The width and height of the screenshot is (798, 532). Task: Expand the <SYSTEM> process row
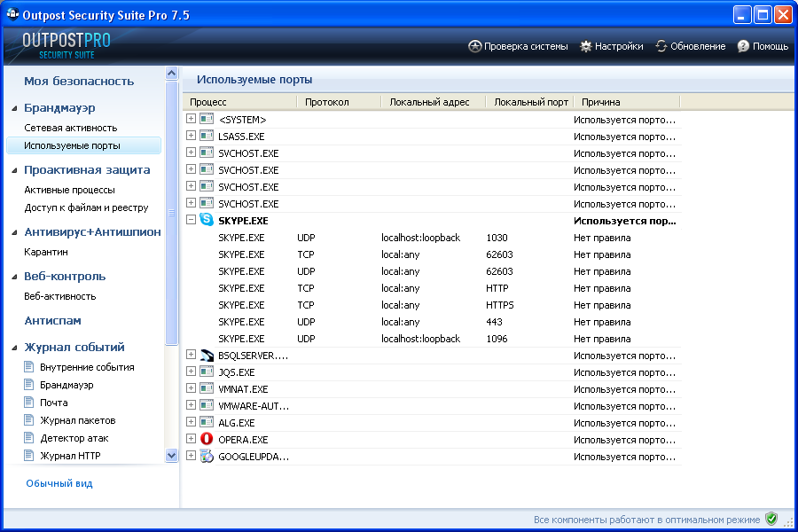[191, 119]
